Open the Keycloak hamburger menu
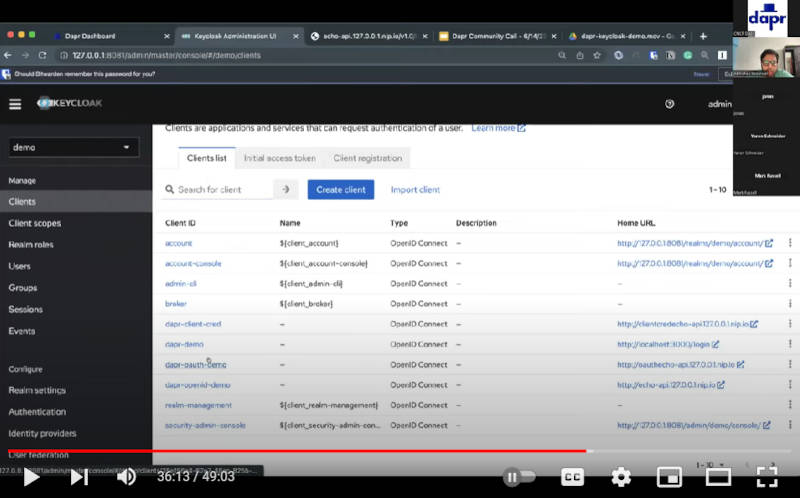 coord(15,104)
